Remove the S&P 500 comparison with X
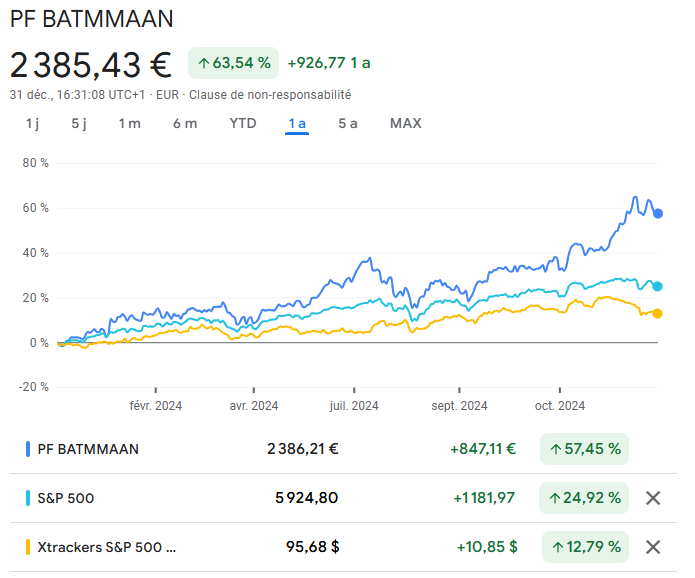The image size is (695, 578). (653, 498)
